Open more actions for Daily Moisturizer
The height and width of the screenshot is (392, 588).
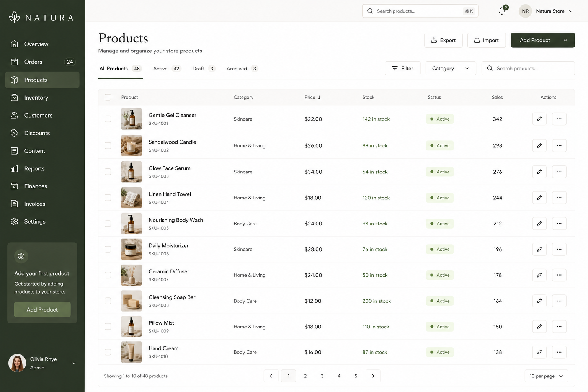[x=559, y=249]
